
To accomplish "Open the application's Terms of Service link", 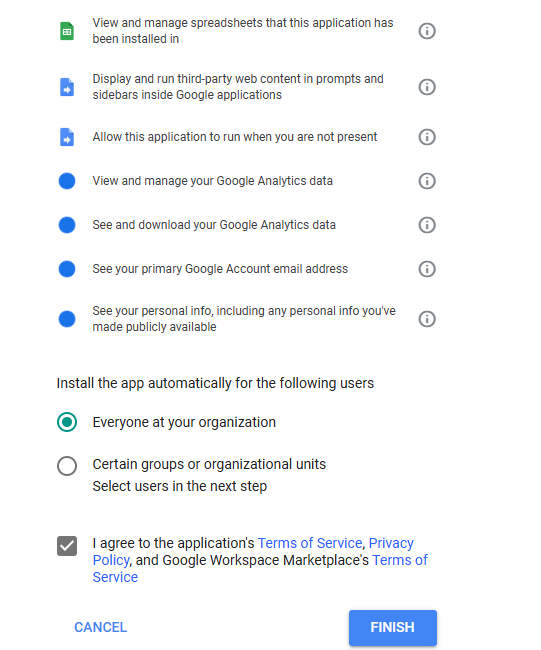I will pyautogui.click(x=310, y=543).
